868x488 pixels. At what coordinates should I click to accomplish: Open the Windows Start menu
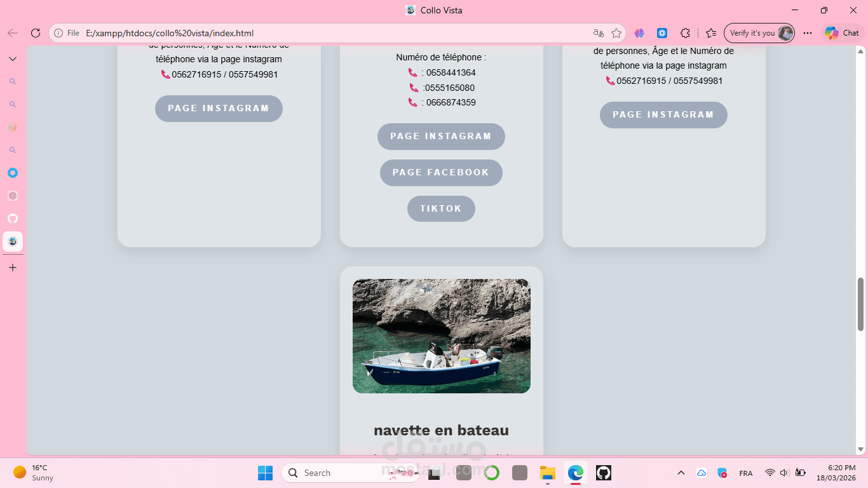(x=265, y=473)
